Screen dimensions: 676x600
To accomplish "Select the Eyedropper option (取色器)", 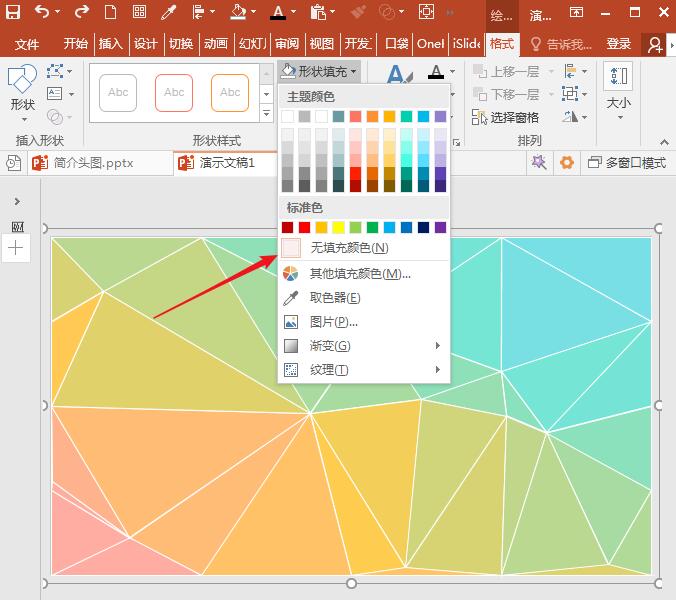I will (x=334, y=297).
